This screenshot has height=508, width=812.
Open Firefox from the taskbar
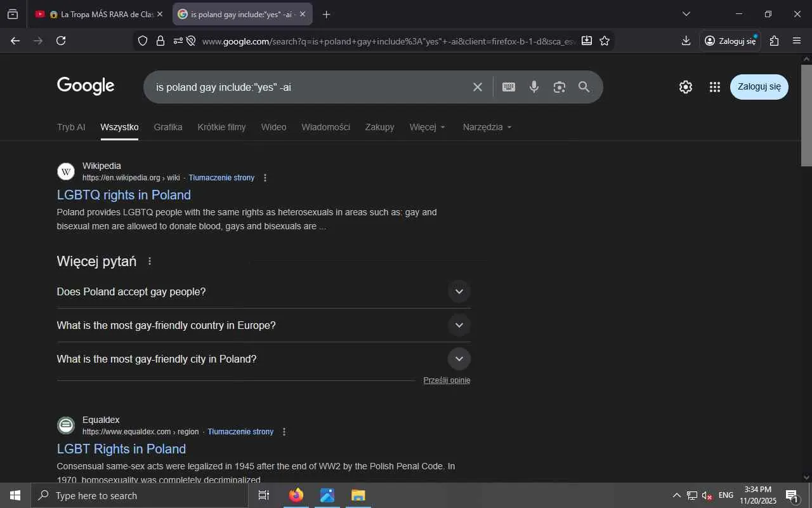click(296, 495)
